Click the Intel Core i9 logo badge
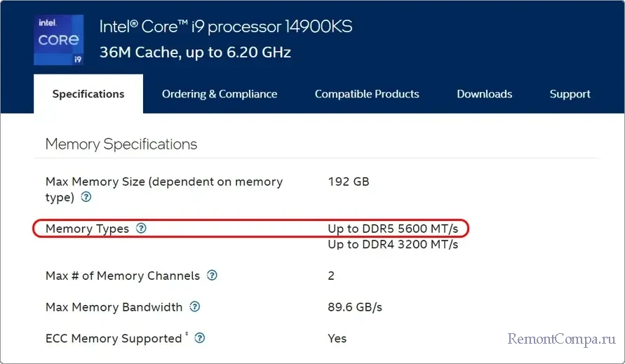The image size is (625, 364). click(x=59, y=41)
